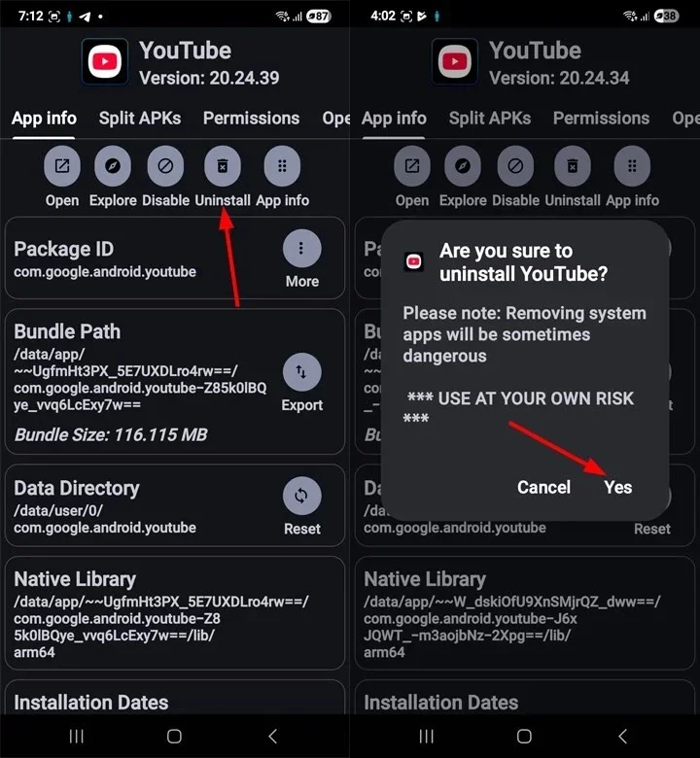Tap Uninstall trash icon in left screen
Viewport: 700px width, 758px height.
click(223, 166)
